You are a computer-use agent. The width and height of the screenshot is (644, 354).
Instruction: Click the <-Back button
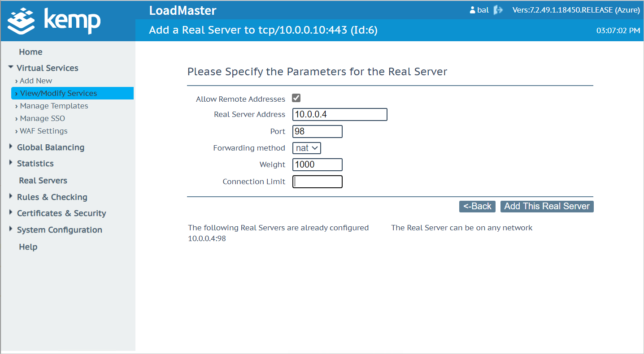point(477,206)
